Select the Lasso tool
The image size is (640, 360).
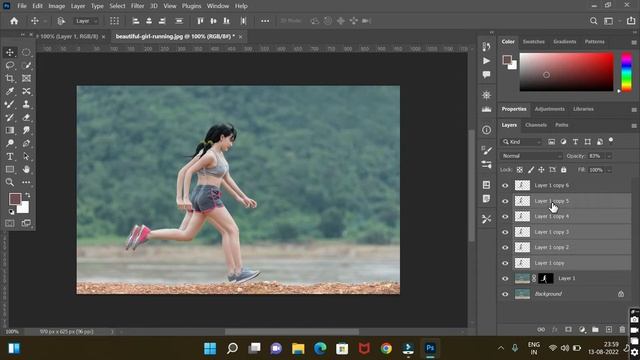click(10, 65)
